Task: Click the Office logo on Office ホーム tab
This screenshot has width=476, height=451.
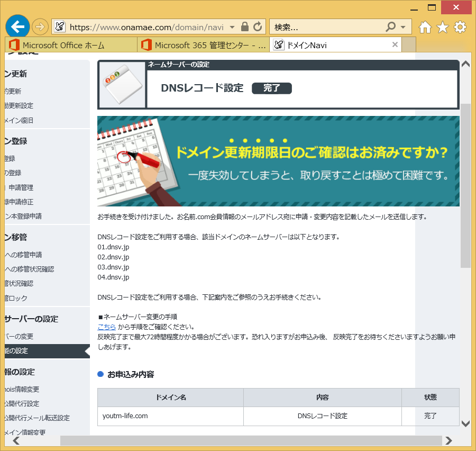Action: point(14,45)
